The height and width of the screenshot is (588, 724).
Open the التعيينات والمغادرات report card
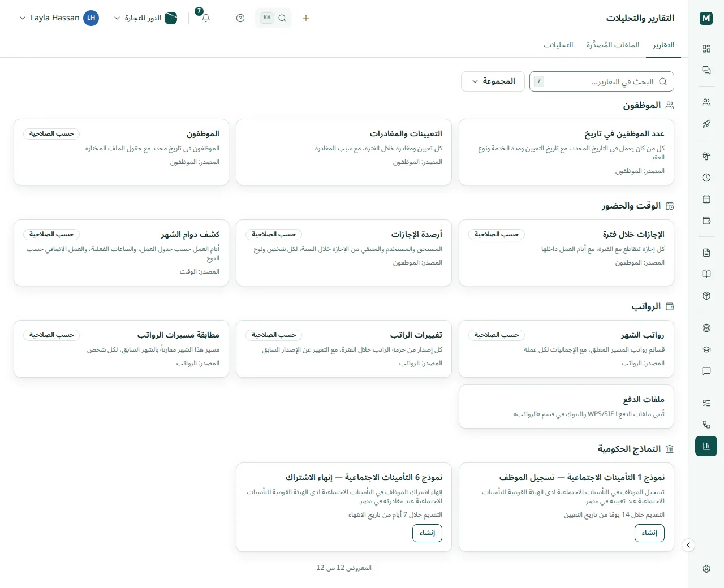(x=344, y=152)
